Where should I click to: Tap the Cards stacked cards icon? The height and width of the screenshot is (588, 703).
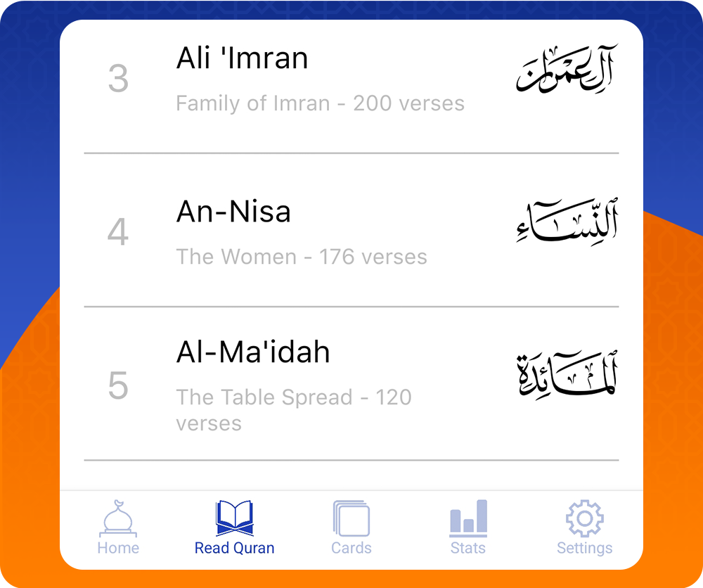(351, 517)
